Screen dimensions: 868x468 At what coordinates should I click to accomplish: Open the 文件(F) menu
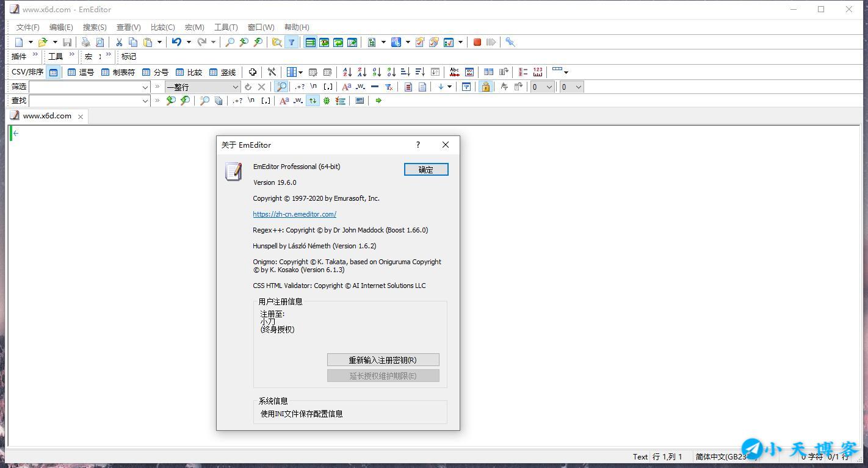tap(28, 27)
